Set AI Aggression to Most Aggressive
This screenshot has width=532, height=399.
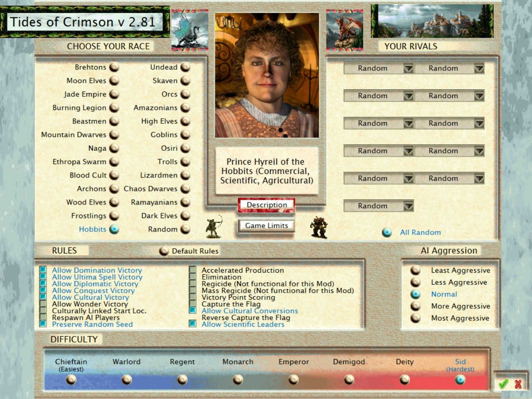coord(415,318)
